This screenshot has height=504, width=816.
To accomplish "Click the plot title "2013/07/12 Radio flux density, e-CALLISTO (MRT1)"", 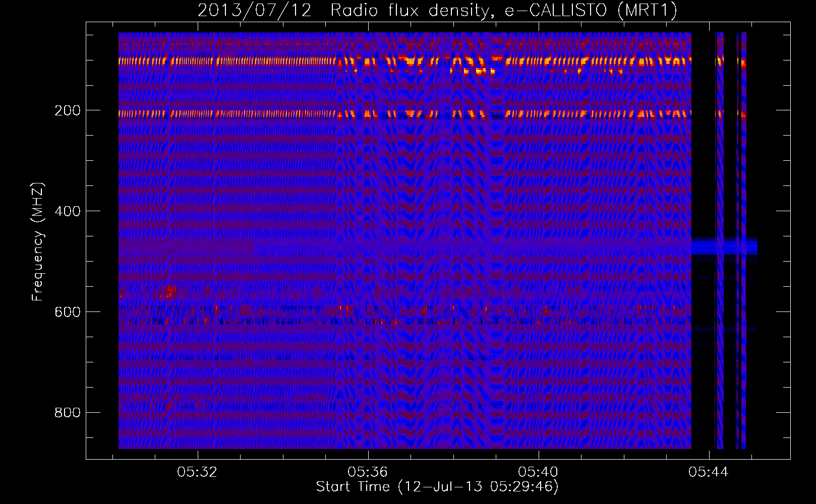I will tap(437, 11).
